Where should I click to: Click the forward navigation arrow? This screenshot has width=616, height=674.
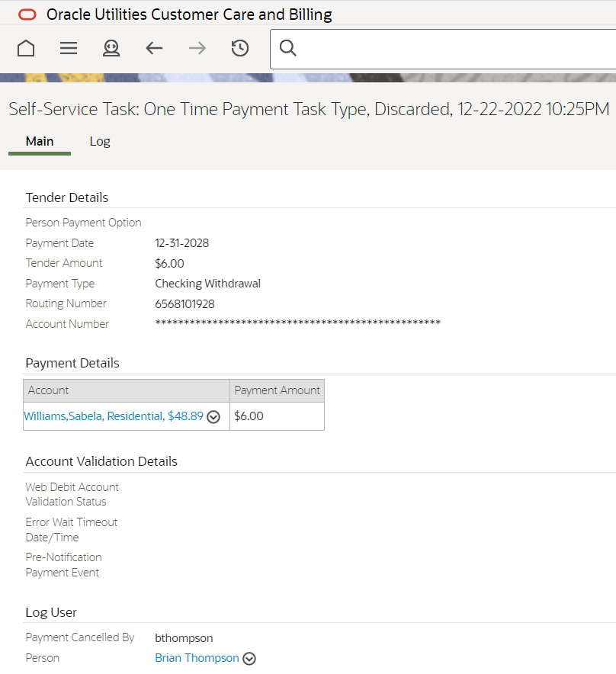[197, 47]
